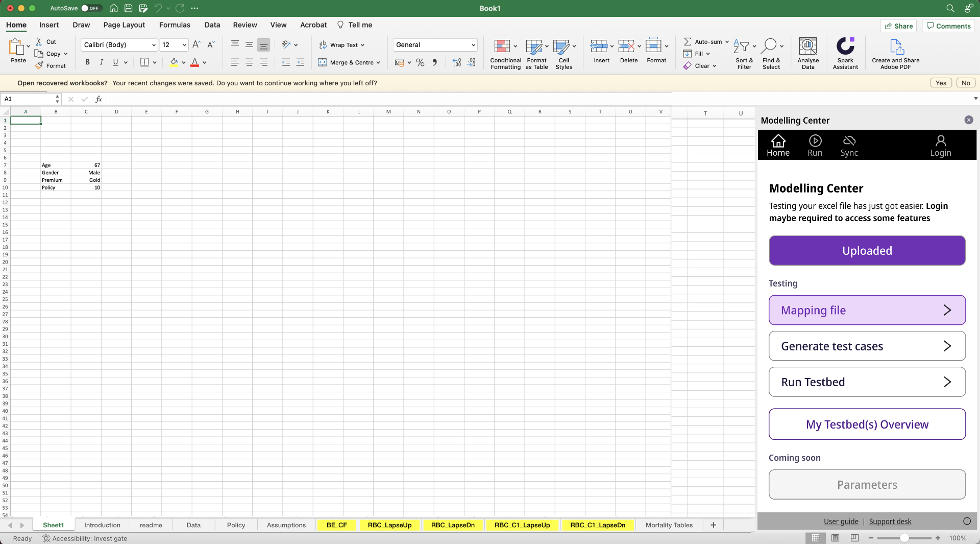980x544 pixels.
Task: Open the Analyse Data icon
Action: click(x=808, y=46)
